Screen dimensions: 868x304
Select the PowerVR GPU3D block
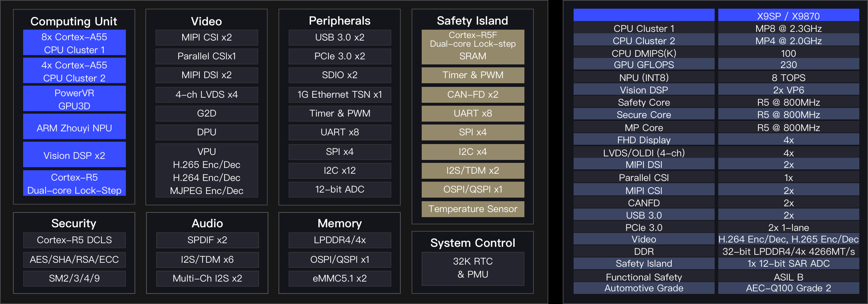(x=74, y=99)
